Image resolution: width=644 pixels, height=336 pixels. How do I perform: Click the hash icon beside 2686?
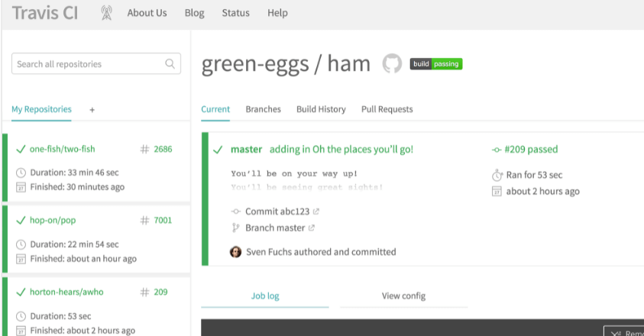pyautogui.click(x=144, y=149)
